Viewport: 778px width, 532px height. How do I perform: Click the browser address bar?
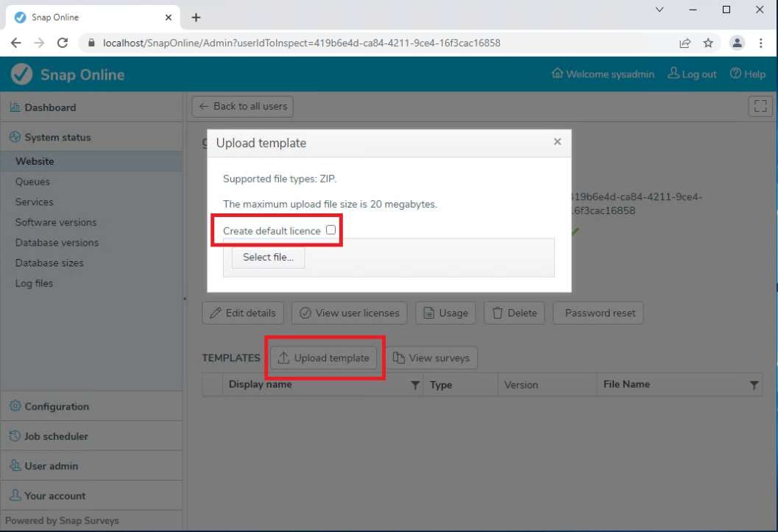(368, 43)
